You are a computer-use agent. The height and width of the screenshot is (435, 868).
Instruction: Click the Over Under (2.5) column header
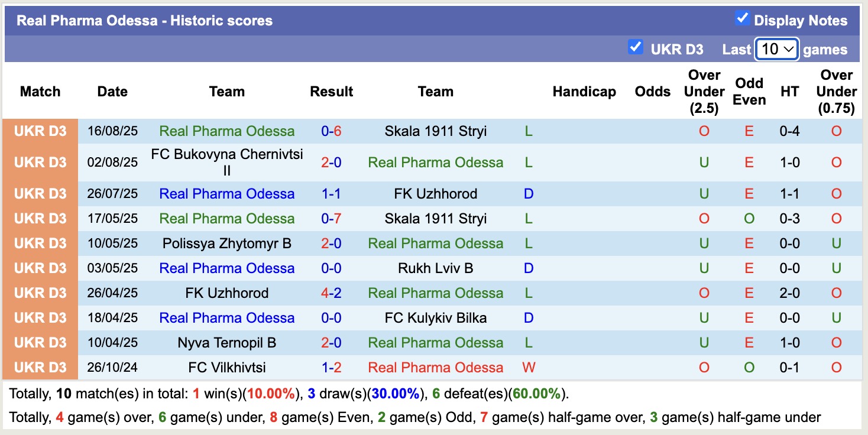(x=704, y=92)
